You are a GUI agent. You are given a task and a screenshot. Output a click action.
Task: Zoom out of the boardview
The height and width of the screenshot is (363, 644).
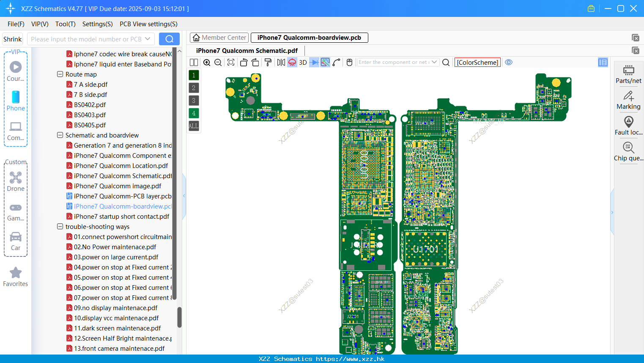click(x=218, y=62)
